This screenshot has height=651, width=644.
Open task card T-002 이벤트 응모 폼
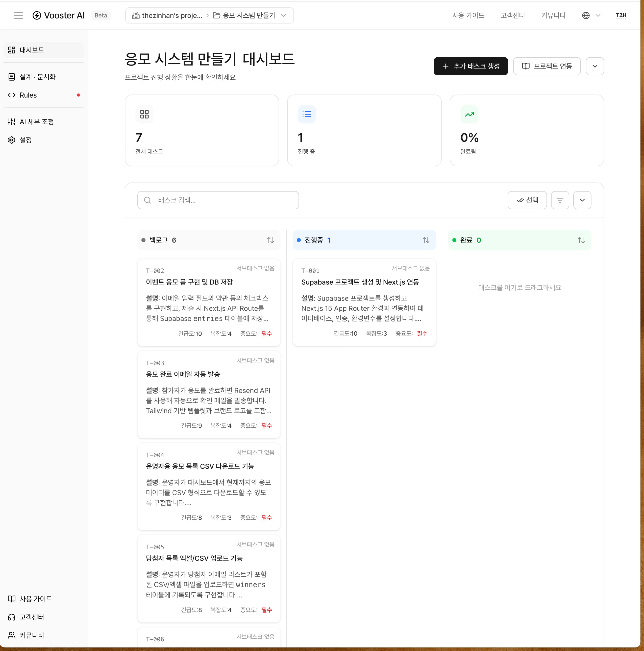point(209,302)
